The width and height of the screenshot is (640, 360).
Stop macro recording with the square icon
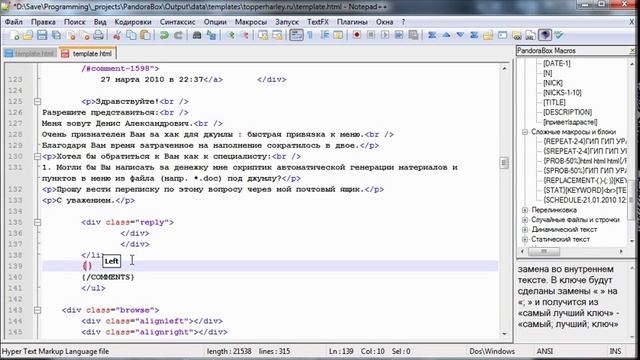(371, 36)
